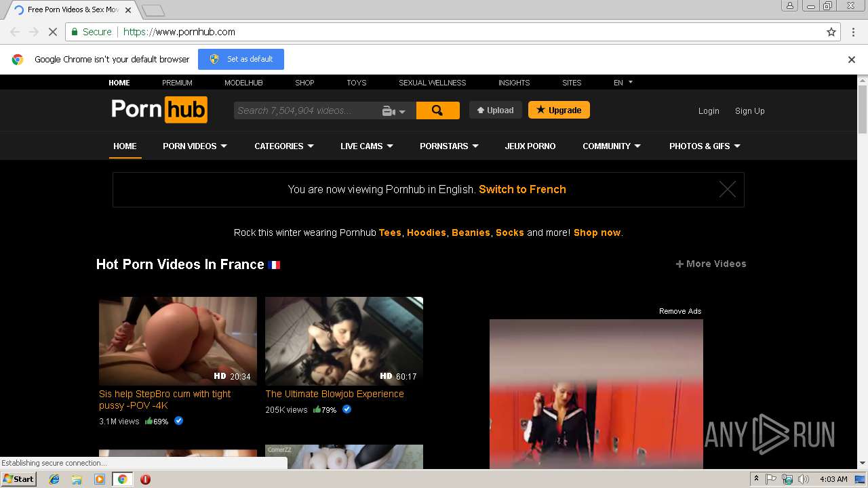Open PREMIUM in the top bar
This screenshot has width=868, height=488.
point(177,83)
